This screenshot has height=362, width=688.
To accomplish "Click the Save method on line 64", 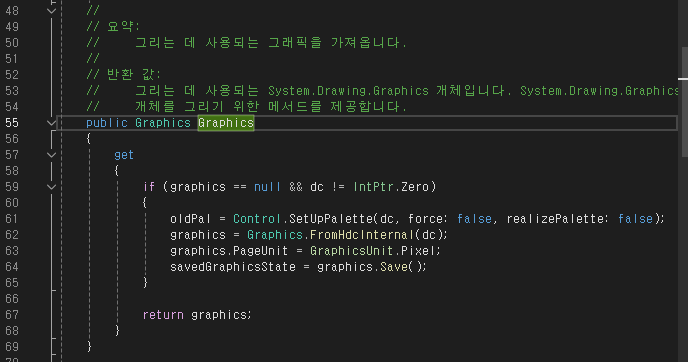I will (x=394, y=267).
